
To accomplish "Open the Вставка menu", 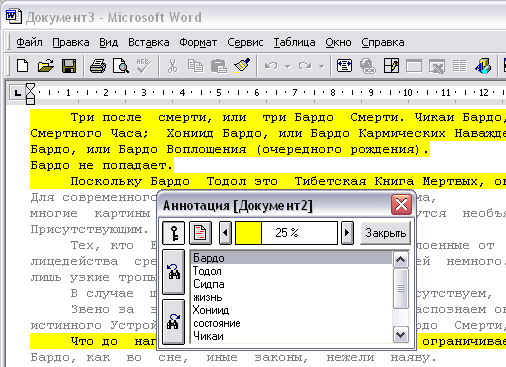I will point(149,42).
